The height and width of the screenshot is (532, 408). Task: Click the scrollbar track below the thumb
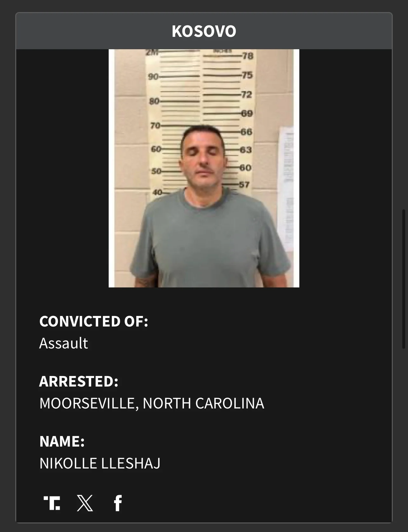404,438
